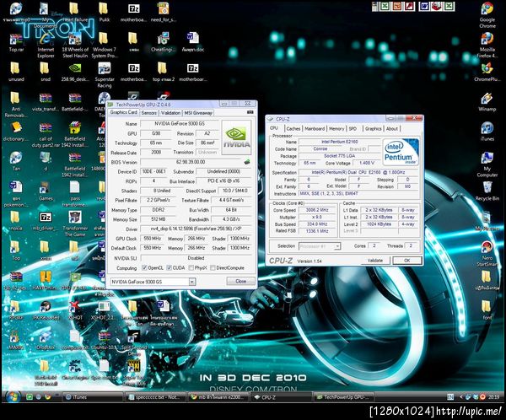Screen dimensions: 506x420
Task: Open the XSHOT desktop icon
Action: tap(75, 310)
